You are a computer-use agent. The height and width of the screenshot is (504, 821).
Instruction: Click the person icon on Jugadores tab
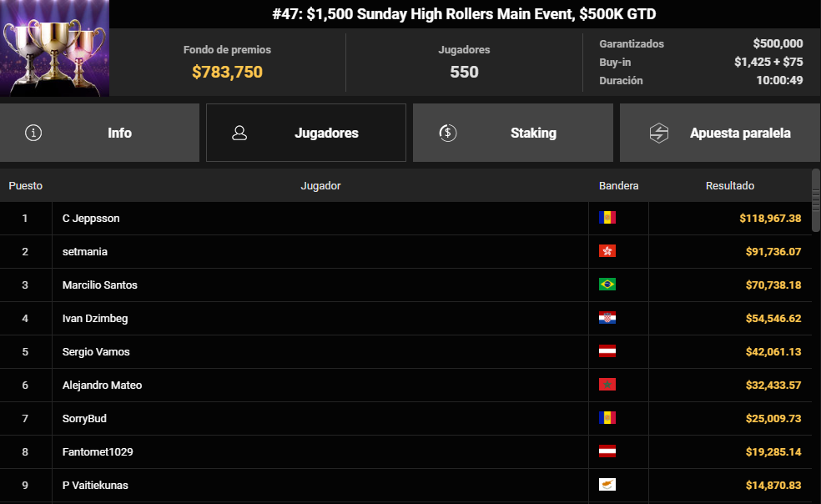click(239, 133)
